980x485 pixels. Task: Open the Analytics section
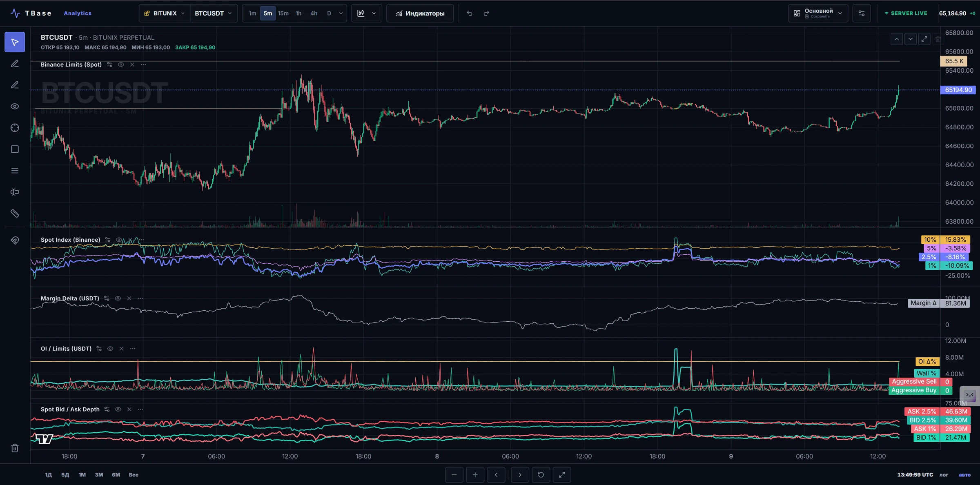(78, 13)
